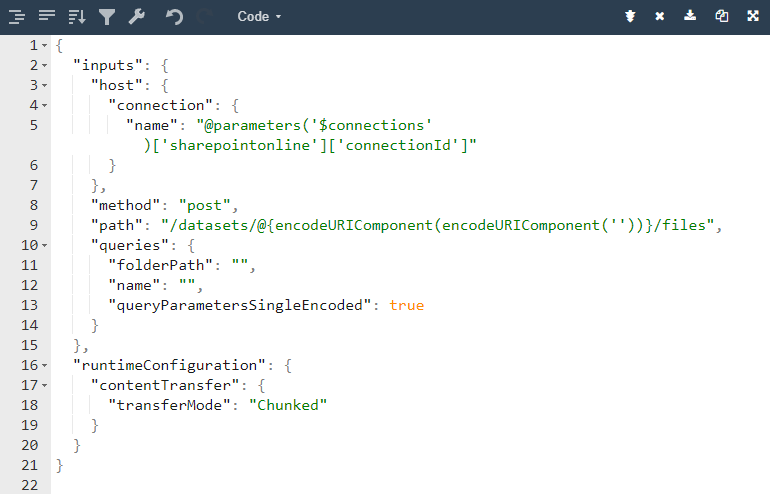
Task: Fold the "queries" object at line 10
Action: (45, 245)
